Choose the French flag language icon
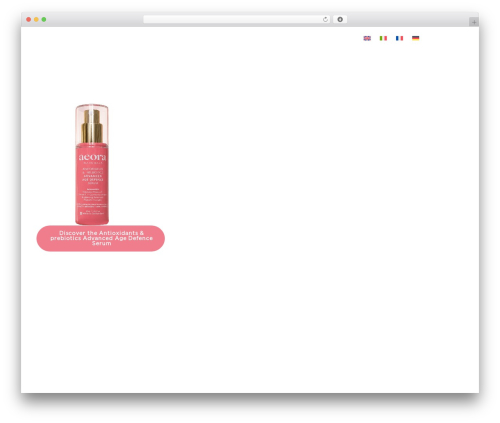Screen dimensions: 500x423 coord(399,38)
